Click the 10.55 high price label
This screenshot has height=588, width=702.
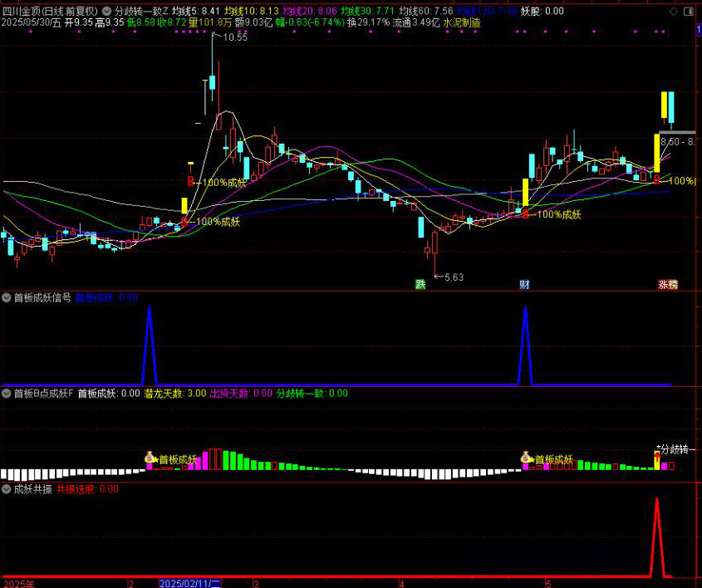(236, 38)
